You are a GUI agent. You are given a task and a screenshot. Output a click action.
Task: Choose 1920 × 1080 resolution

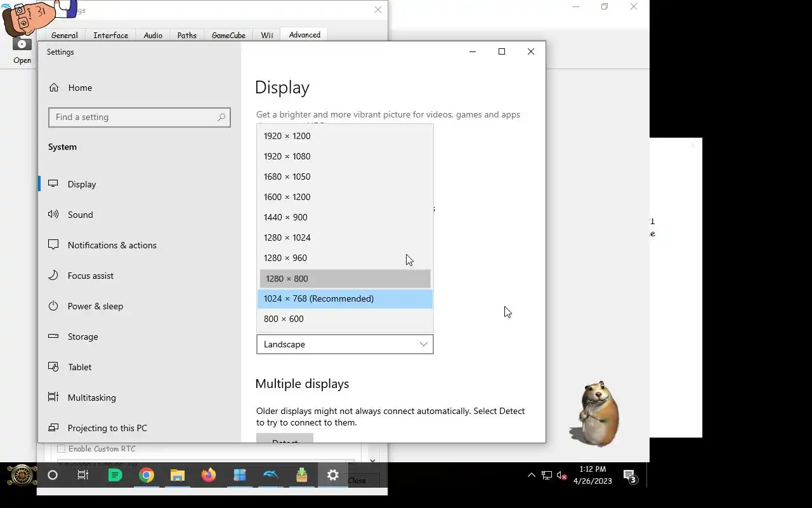[x=344, y=156]
